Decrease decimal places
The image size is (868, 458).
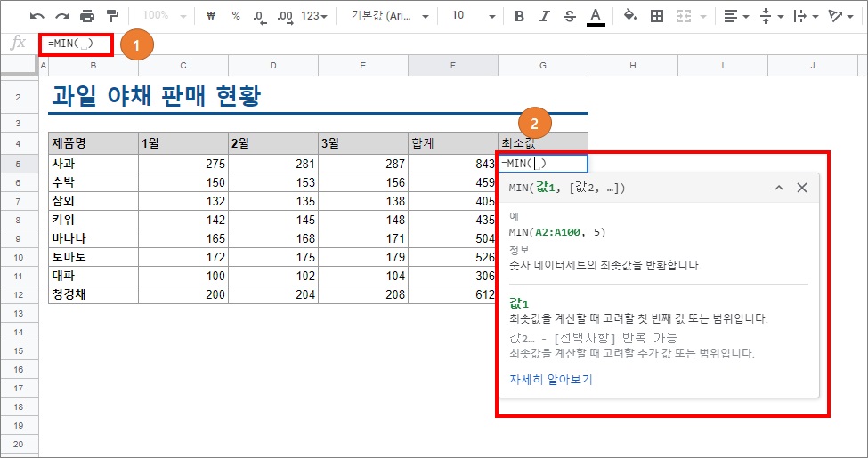260,17
